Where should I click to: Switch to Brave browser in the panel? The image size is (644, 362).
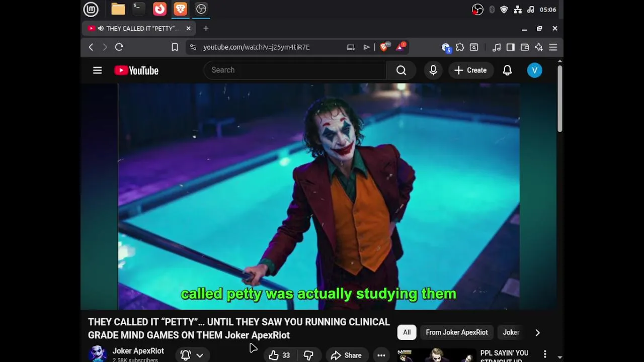coord(180,9)
